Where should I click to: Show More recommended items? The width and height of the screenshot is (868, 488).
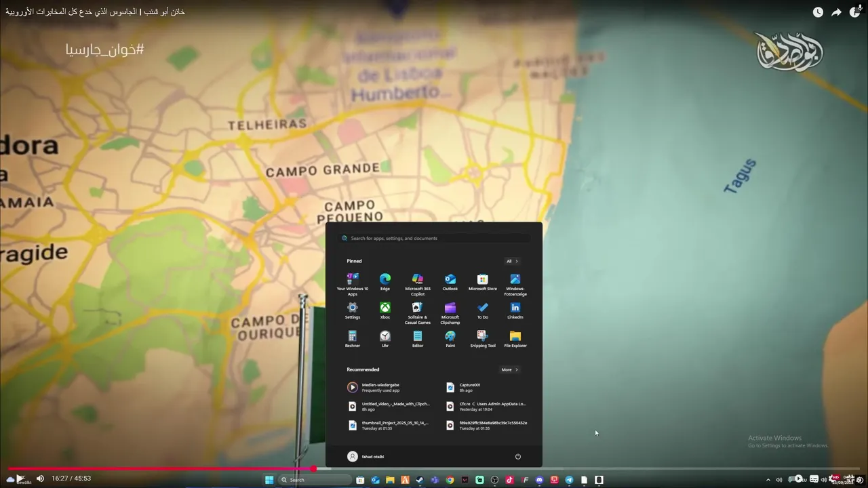509,369
